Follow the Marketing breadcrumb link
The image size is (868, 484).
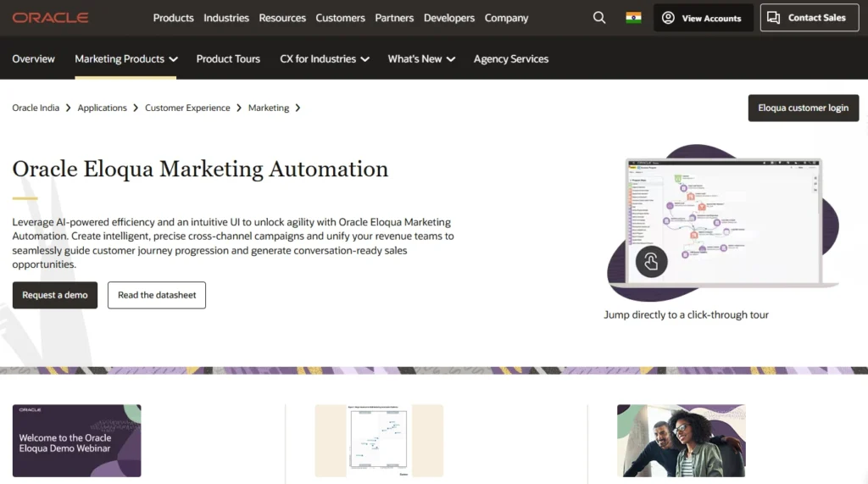tap(269, 108)
